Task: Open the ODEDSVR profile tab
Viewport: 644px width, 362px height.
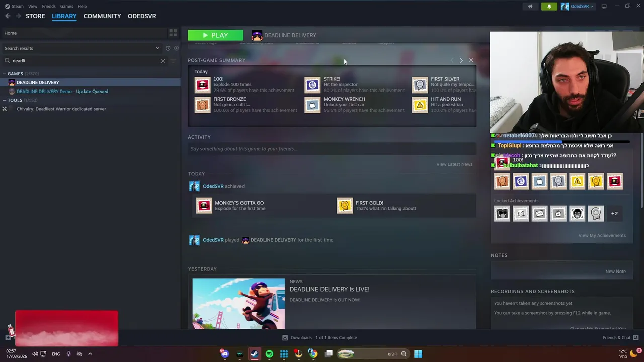Action: (x=142, y=16)
